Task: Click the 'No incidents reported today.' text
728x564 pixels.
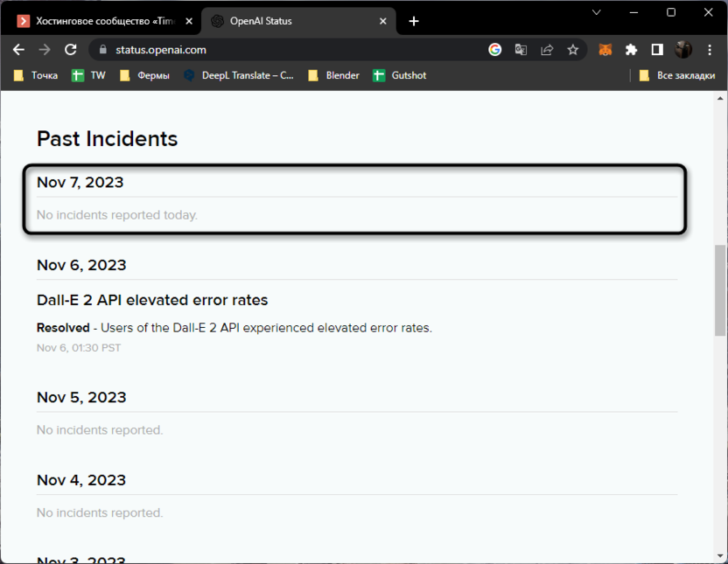Action: tap(117, 215)
